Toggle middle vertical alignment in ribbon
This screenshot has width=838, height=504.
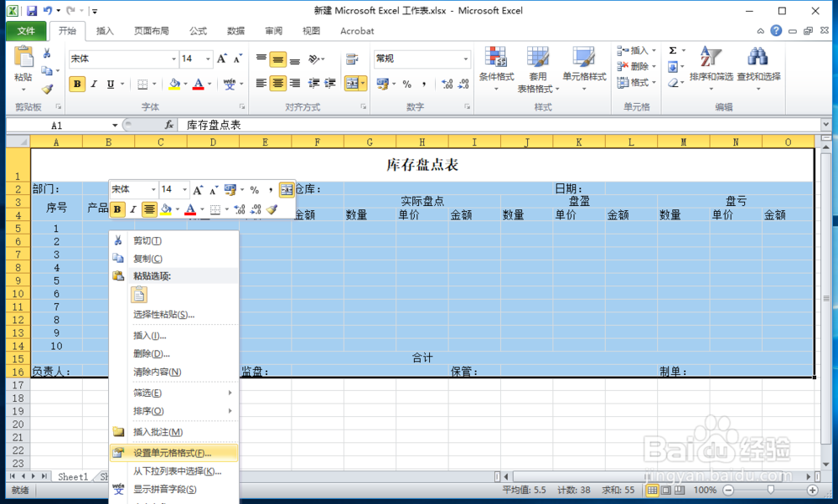(x=277, y=59)
